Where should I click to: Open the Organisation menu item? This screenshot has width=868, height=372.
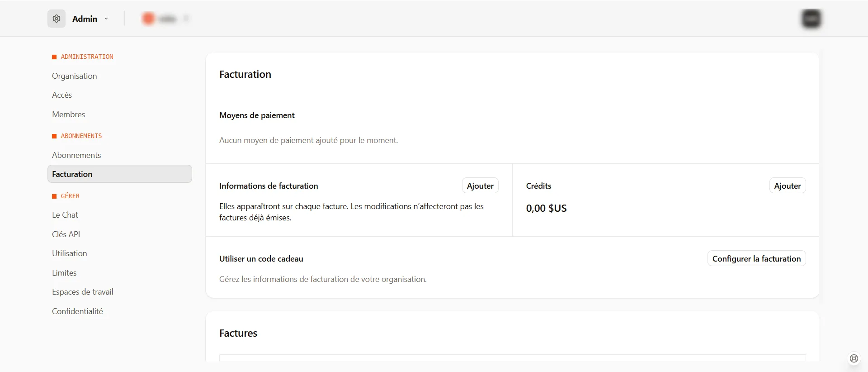(74, 76)
